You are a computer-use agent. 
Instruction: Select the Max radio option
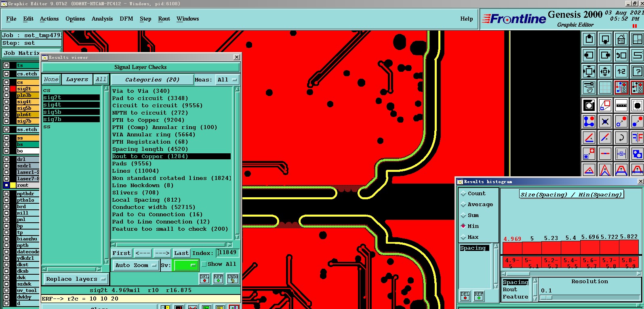(463, 237)
